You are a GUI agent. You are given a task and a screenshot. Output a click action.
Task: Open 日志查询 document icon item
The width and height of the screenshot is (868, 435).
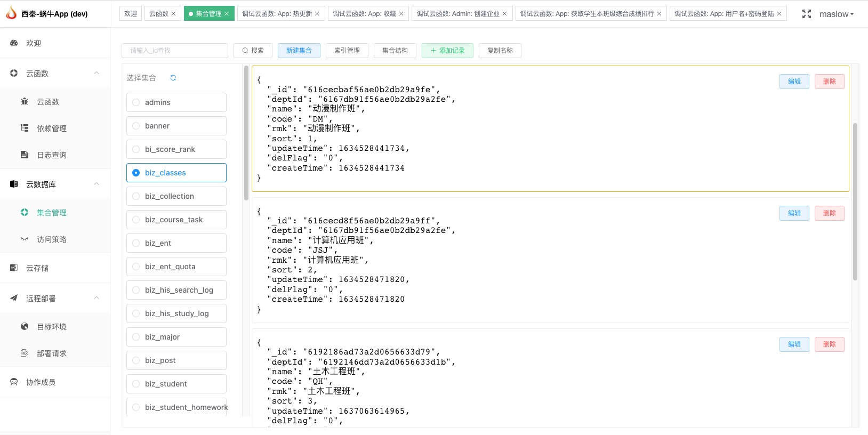tap(25, 155)
